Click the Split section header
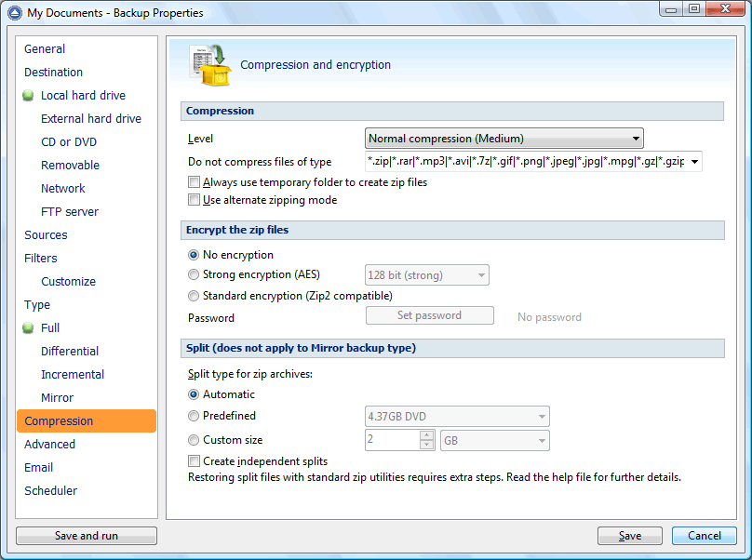The height and width of the screenshot is (560, 752). [452, 348]
